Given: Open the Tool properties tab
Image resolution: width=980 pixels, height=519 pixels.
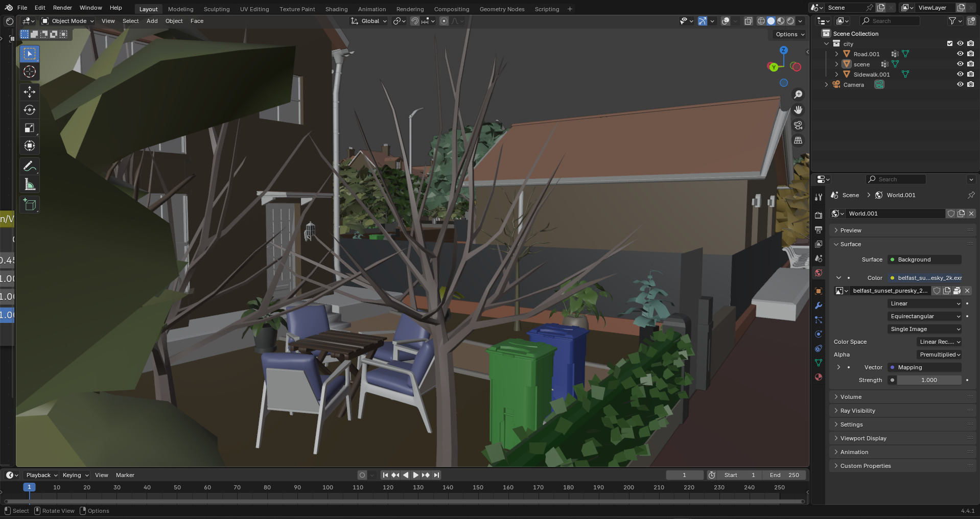Looking at the screenshot, I should pos(819,197).
